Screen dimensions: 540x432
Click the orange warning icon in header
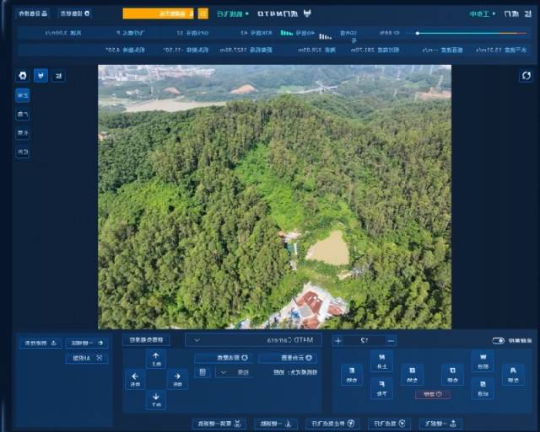203,14
